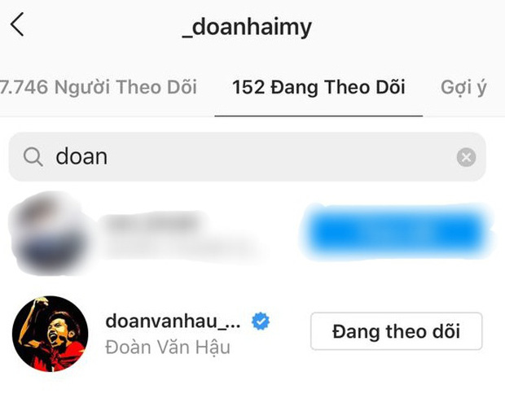Clear the search field with X icon
Screen dimensions: 505x420
(466, 157)
